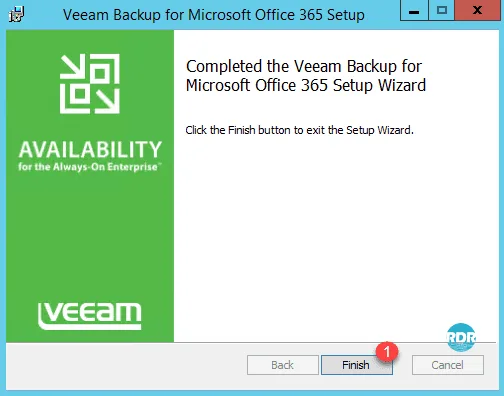The image size is (504, 396).
Task: Maximize the Veeam Setup window
Action: pos(442,10)
